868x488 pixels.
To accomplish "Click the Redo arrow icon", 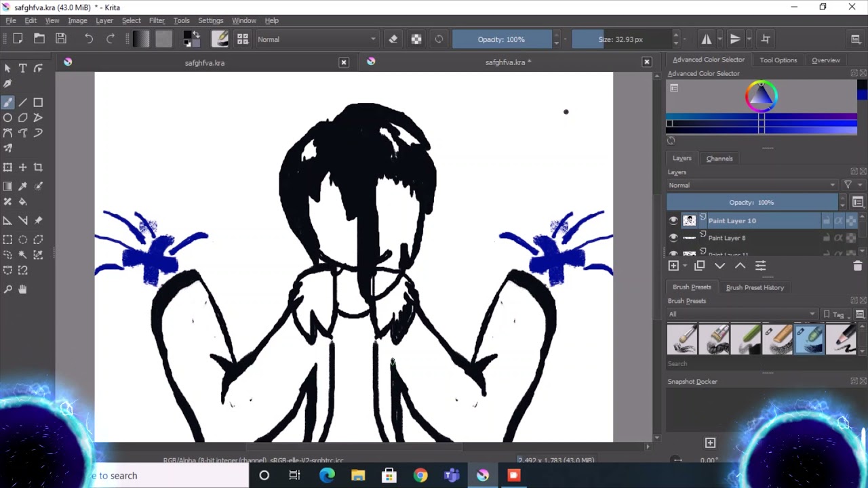I will [x=111, y=39].
